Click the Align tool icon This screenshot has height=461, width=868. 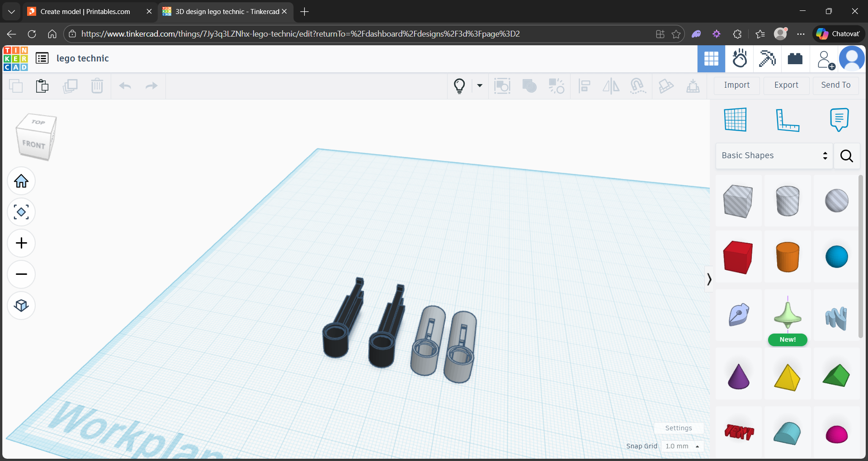[x=585, y=85]
